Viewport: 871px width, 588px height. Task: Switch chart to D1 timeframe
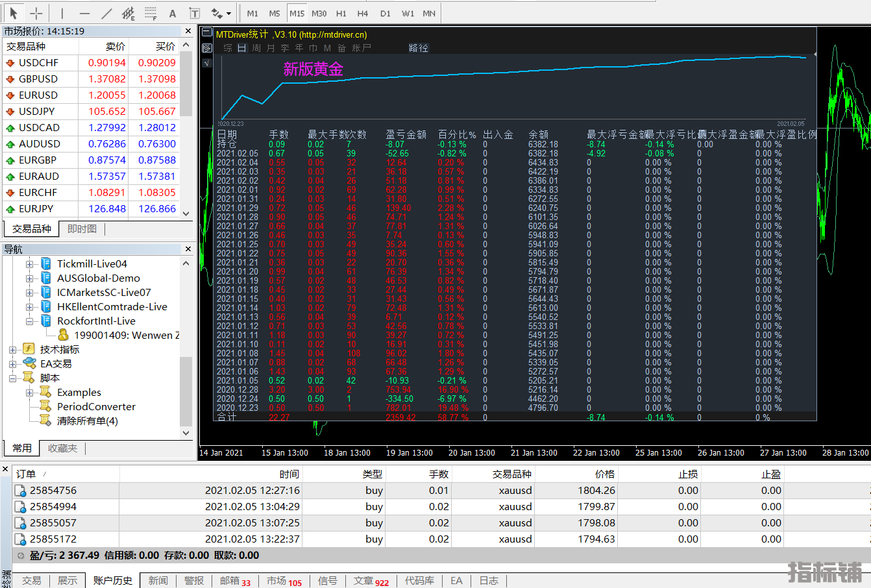pyautogui.click(x=386, y=13)
